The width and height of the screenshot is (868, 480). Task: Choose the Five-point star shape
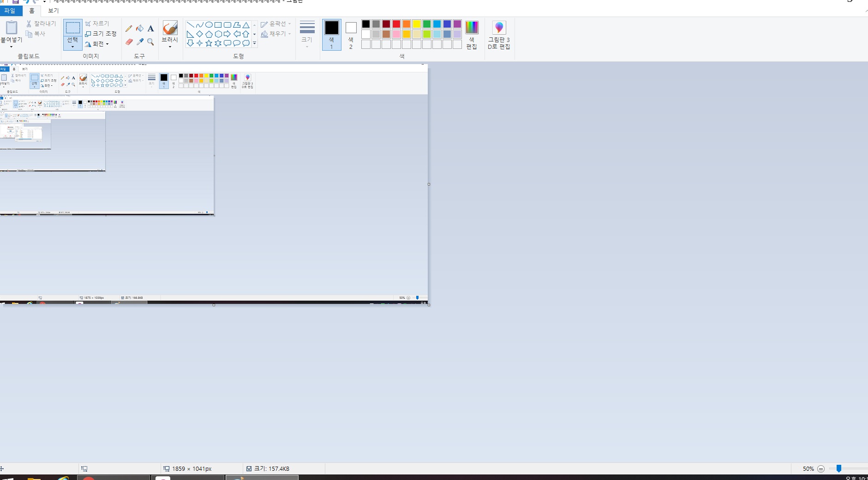209,43
